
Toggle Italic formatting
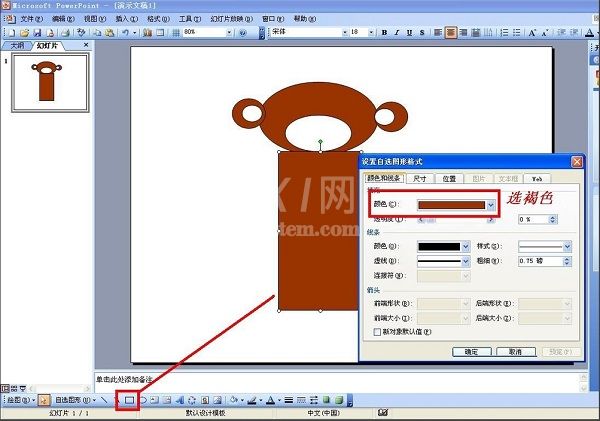pyautogui.click(x=397, y=33)
